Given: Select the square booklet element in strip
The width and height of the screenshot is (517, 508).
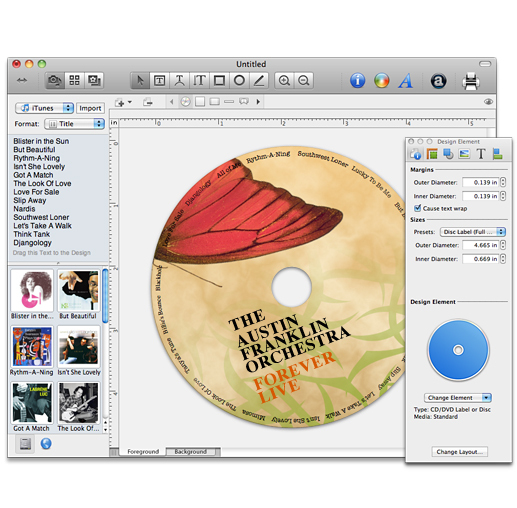Looking at the screenshot, I should click(200, 102).
